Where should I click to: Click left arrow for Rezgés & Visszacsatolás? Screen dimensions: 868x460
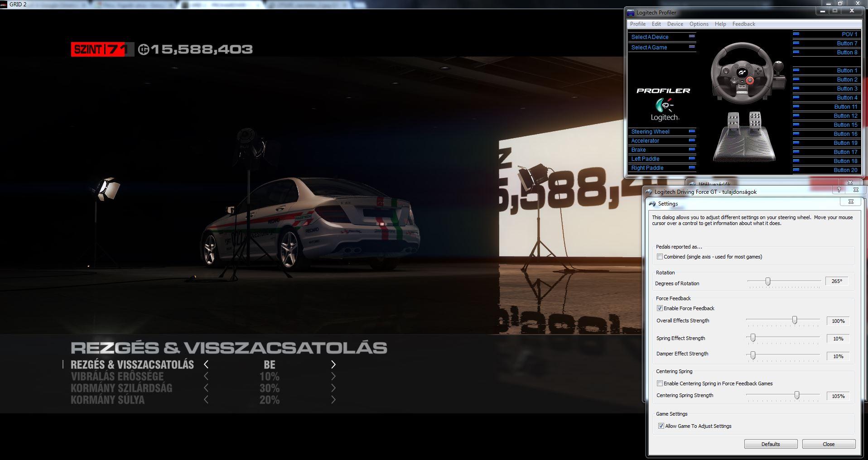pyautogui.click(x=206, y=364)
